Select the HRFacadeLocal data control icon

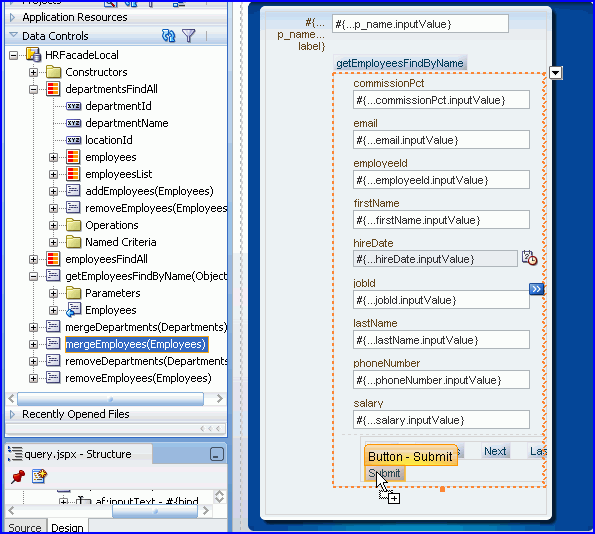pos(33,55)
